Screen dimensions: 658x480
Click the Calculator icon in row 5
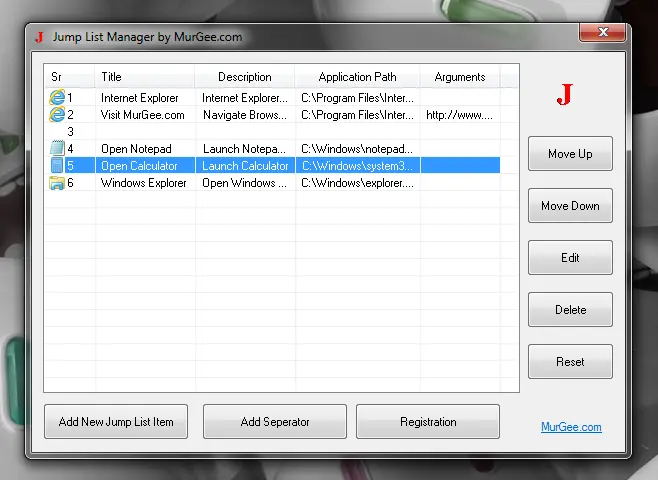(x=57, y=166)
